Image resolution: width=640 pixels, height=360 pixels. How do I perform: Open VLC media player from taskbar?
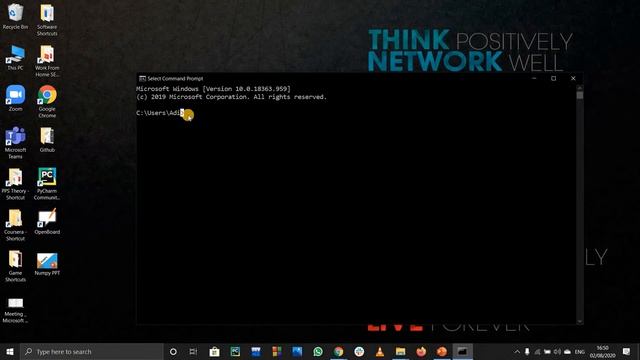(380, 351)
